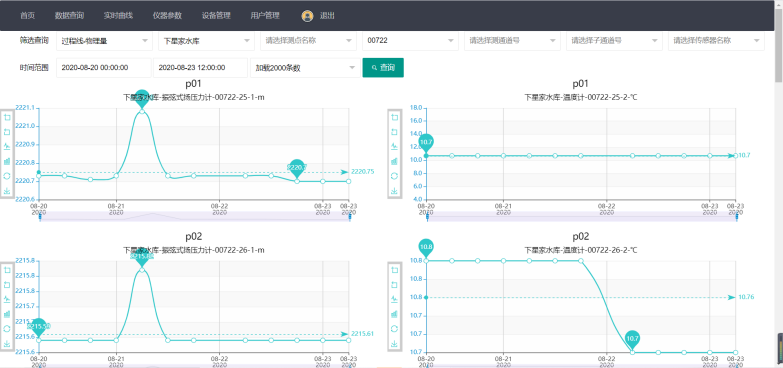Click the 10.7 min marker on p02 temperature chart
The height and width of the screenshot is (368, 783).
(x=633, y=340)
